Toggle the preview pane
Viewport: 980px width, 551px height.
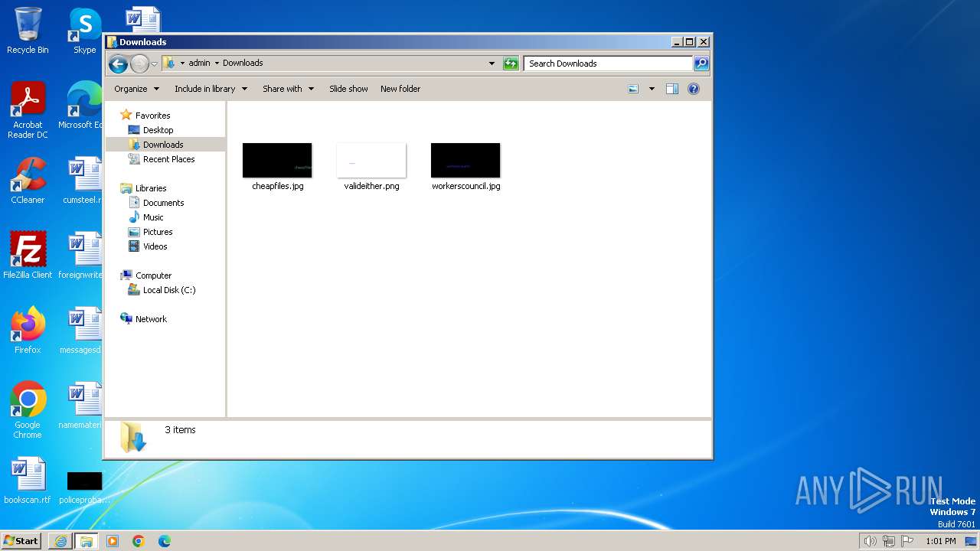coord(672,89)
